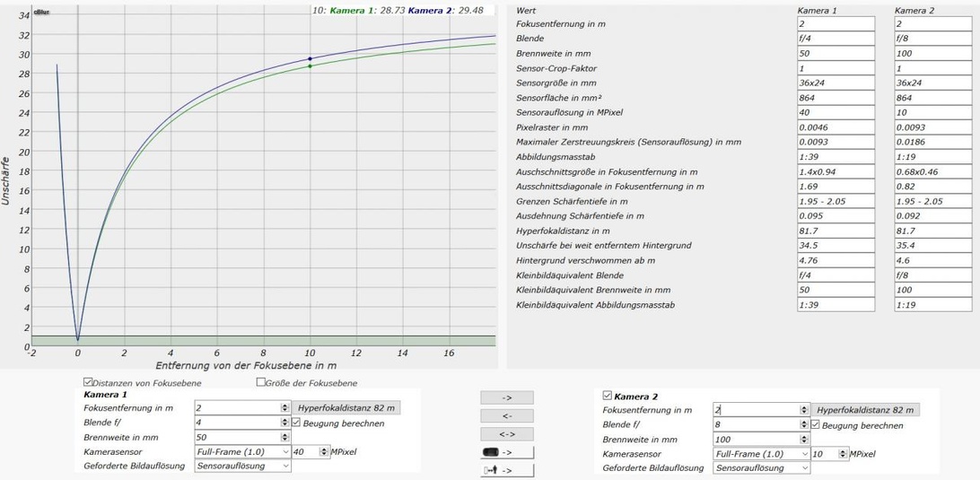The image size is (980, 480).
Task: Toggle the Kamera 2 checkbox
Action: (608, 396)
